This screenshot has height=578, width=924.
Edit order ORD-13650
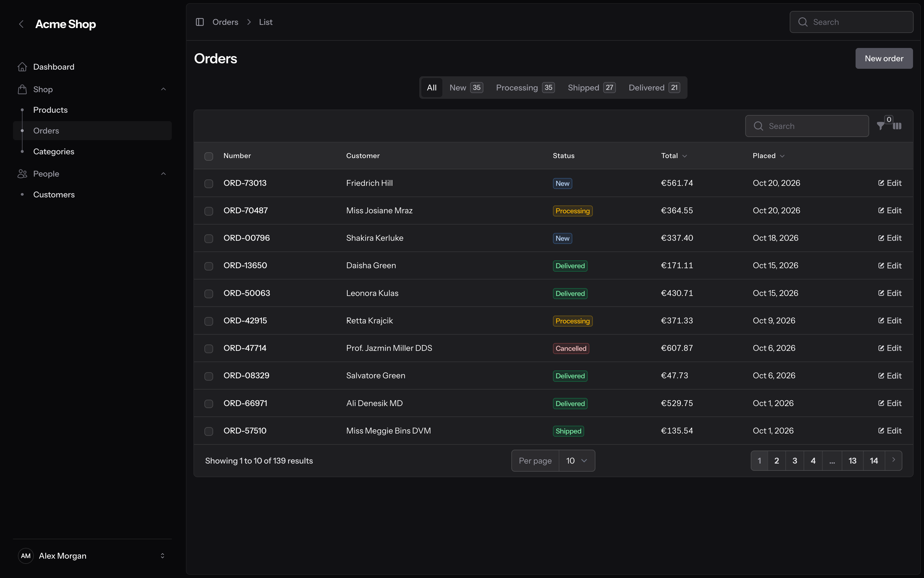coord(890,266)
